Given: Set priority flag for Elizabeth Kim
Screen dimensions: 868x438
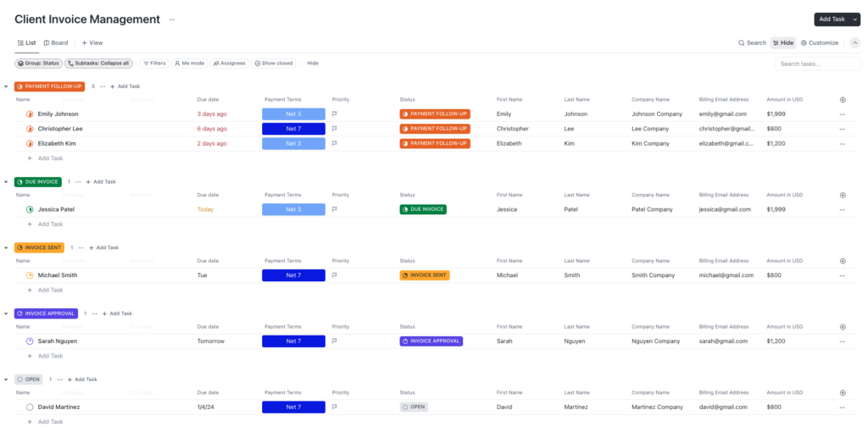Looking at the screenshot, I should tap(334, 143).
